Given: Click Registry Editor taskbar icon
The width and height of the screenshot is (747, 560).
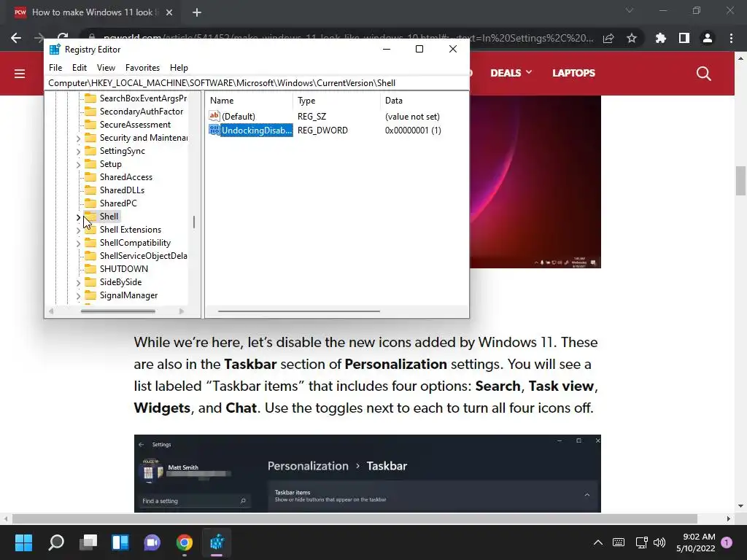Looking at the screenshot, I should [x=217, y=542].
